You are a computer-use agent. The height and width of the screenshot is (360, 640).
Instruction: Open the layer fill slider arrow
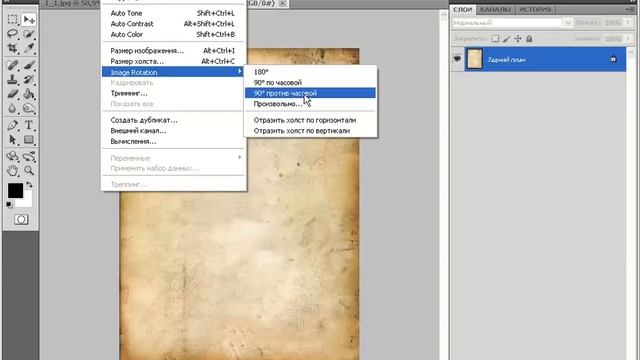pos(628,39)
